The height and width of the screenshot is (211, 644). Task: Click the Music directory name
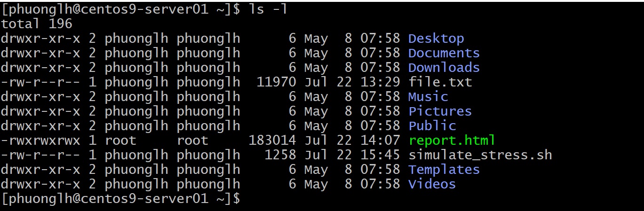pyautogui.click(x=428, y=97)
